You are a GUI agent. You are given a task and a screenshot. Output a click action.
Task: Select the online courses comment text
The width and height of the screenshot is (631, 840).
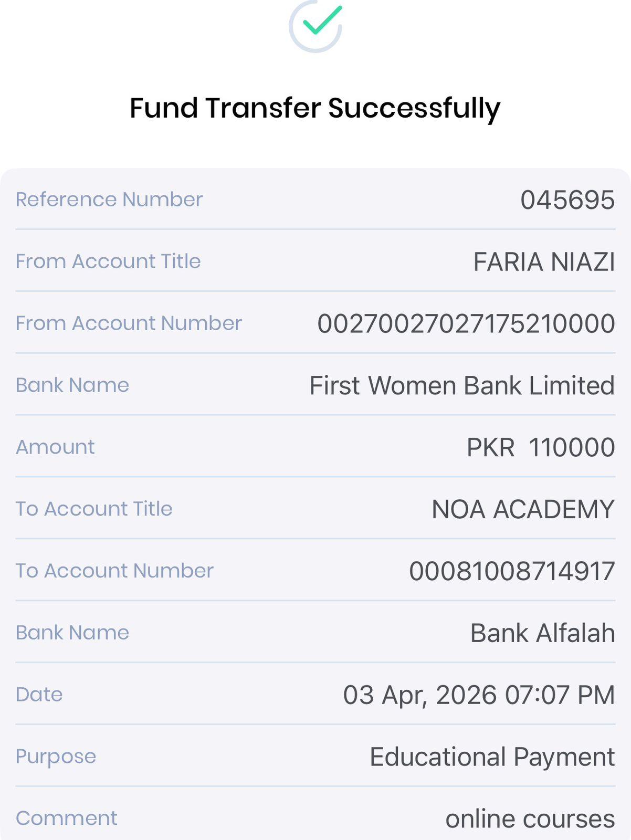coord(530,819)
